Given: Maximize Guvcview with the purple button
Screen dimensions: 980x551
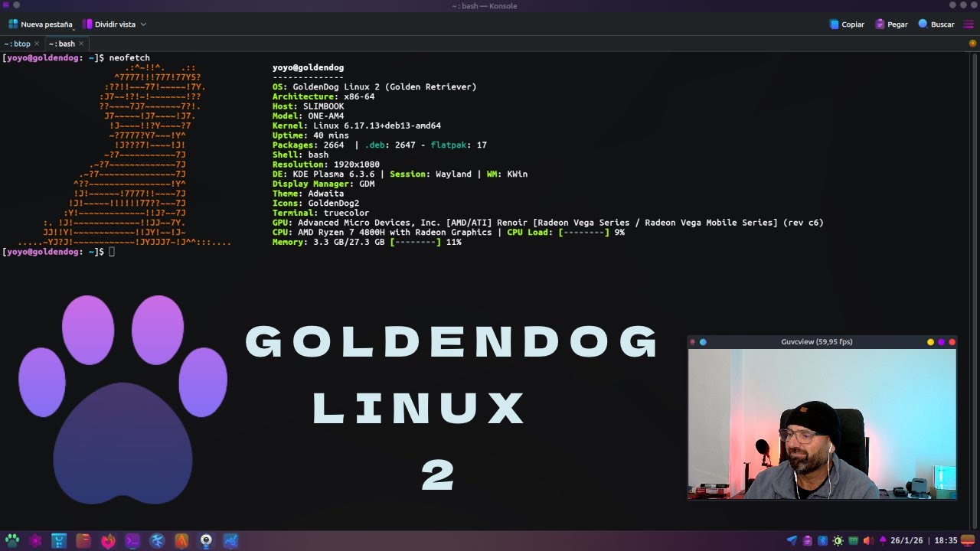Looking at the screenshot, I should click(x=941, y=342).
